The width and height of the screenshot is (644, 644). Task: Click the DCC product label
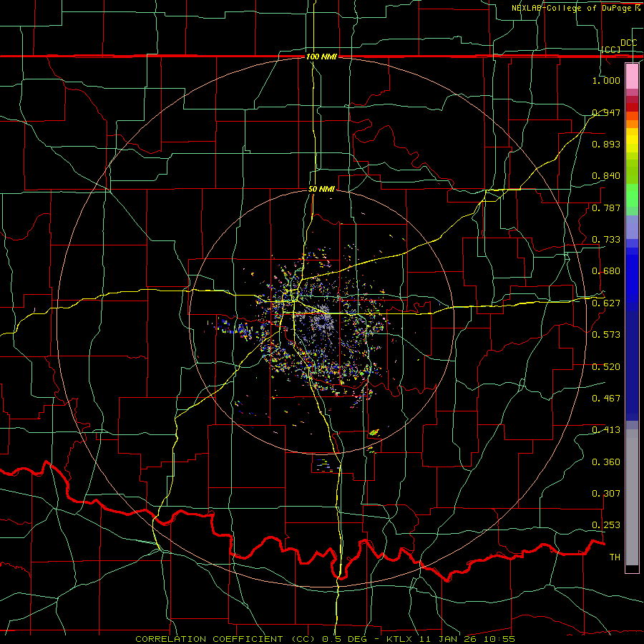pos(628,43)
